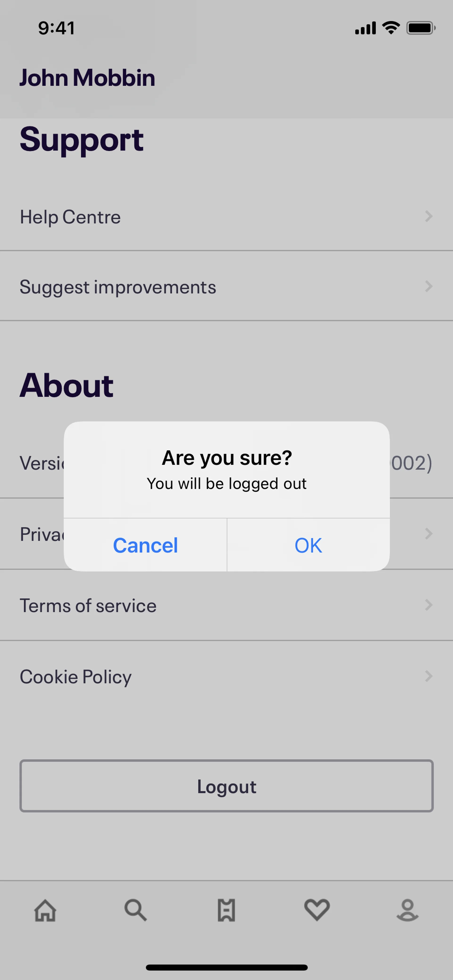
Task: Open Terms of service row
Action: [88, 605]
